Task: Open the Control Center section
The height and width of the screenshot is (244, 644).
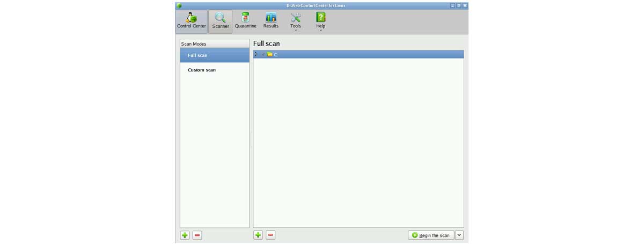Action: (x=192, y=21)
